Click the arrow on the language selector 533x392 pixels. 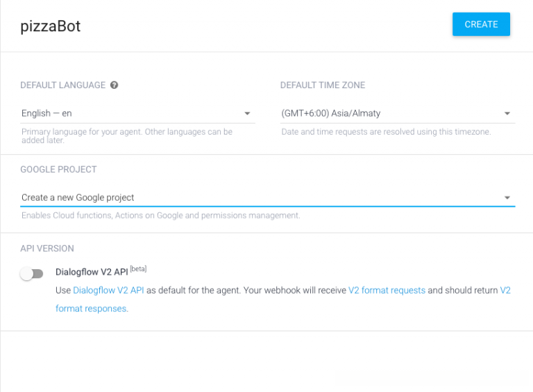point(247,114)
